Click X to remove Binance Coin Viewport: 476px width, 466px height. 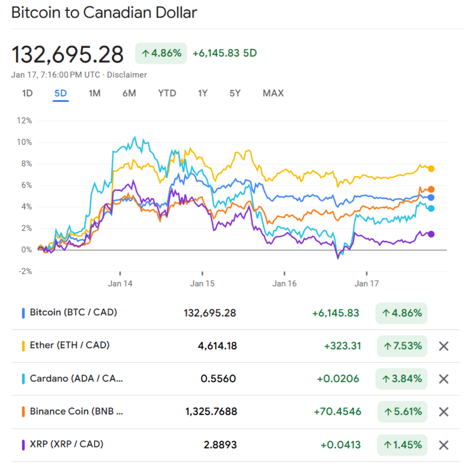443,412
